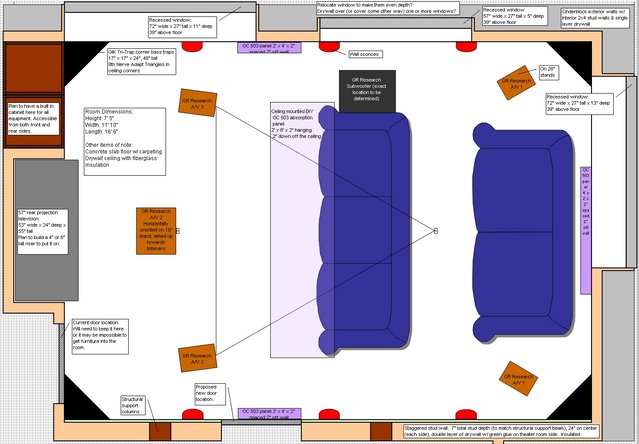Click the 'Relocate window to make them even depth?' note
Image resolution: width=639 pixels, height=444 pixels.
point(388,8)
